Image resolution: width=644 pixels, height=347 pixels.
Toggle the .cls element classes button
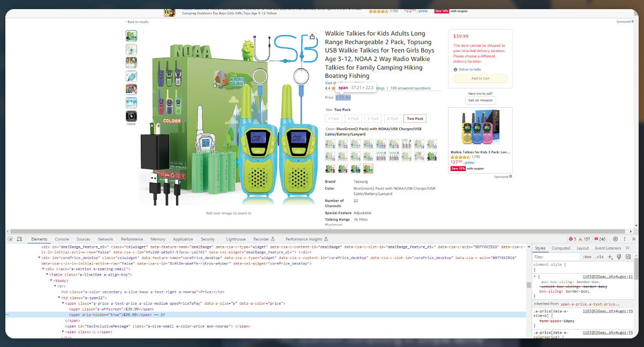click(x=600, y=257)
